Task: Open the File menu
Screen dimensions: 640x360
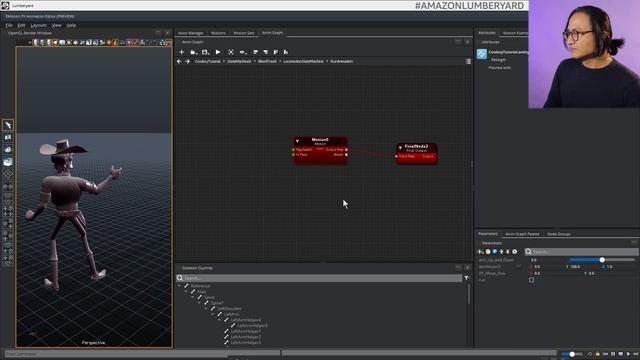Action: (x=9, y=25)
